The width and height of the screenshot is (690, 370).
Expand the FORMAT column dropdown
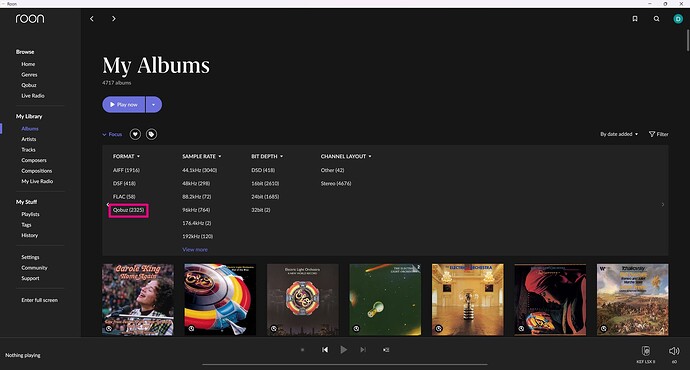pyautogui.click(x=126, y=156)
